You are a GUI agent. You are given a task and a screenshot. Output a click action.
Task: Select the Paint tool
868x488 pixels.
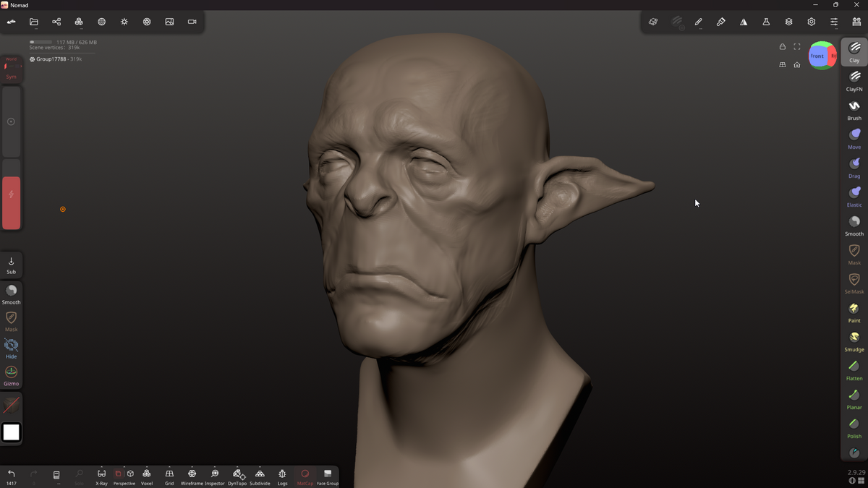pyautogui.click(x=854, y=312)
